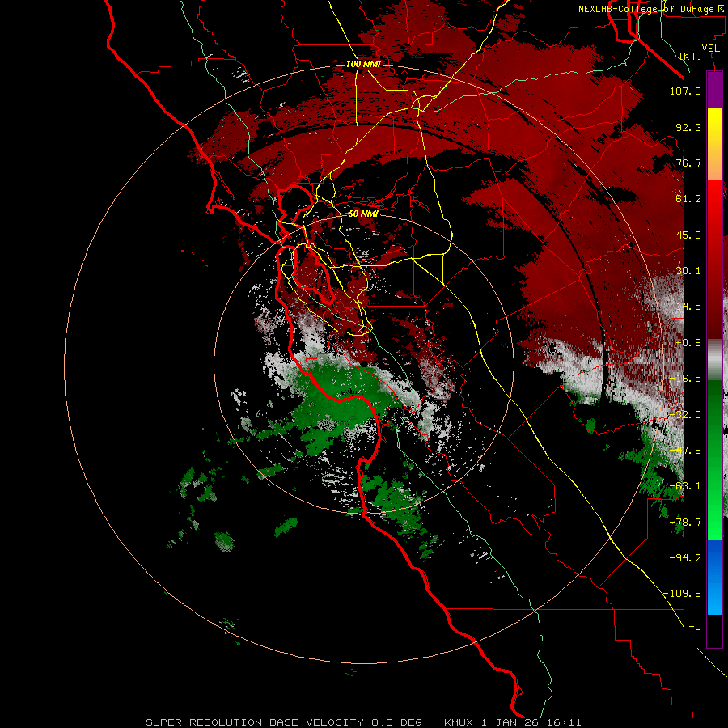Screen dimensions: 728x728
Task: Click the -78.7 velocity scale value
Action: point(685,523)
